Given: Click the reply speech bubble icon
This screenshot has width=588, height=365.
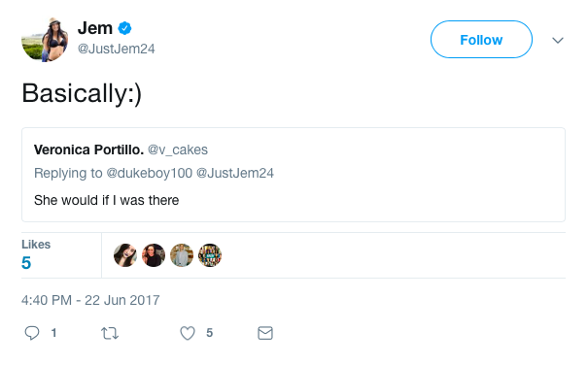Looking at the screenshot, I should click(x=32, y=333).
